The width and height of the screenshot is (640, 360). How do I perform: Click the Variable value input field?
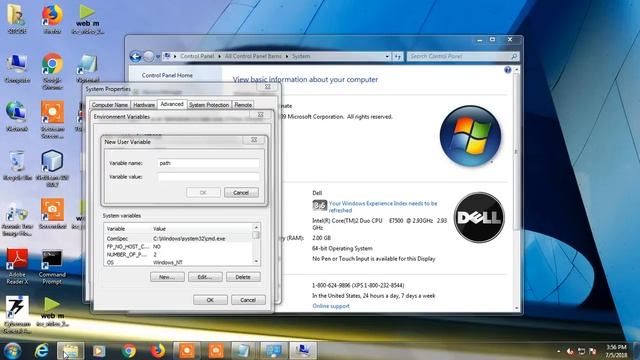[208, 177]
